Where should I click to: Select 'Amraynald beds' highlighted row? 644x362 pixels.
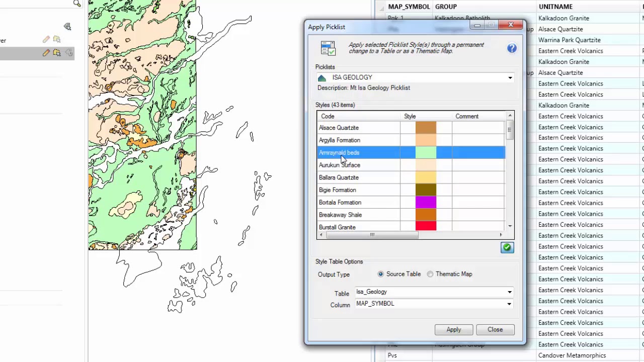(x=411, y=153)
